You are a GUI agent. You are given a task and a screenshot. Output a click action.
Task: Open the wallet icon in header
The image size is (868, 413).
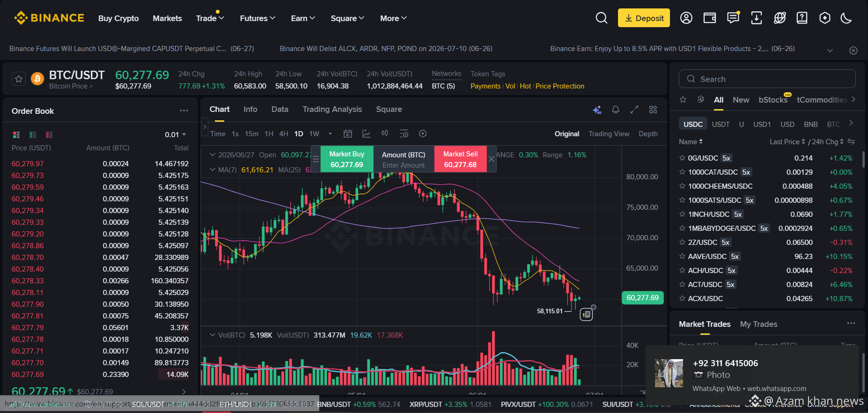click(x=710, y=18)
